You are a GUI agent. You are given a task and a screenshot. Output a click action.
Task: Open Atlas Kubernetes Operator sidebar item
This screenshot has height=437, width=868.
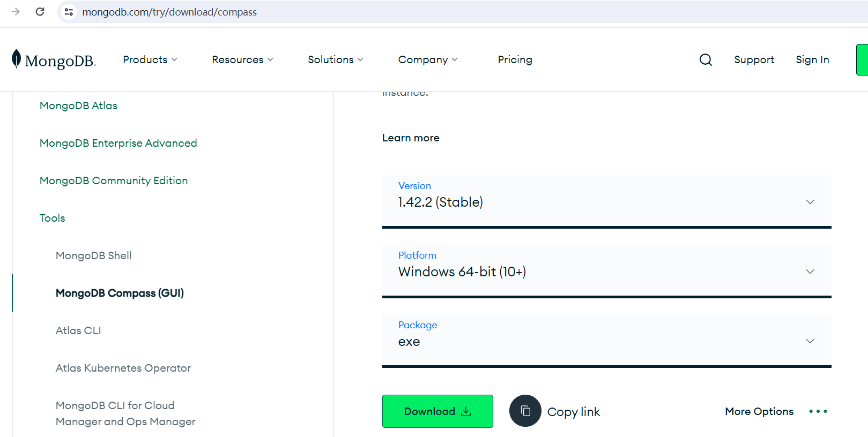(x=123, y=368)
